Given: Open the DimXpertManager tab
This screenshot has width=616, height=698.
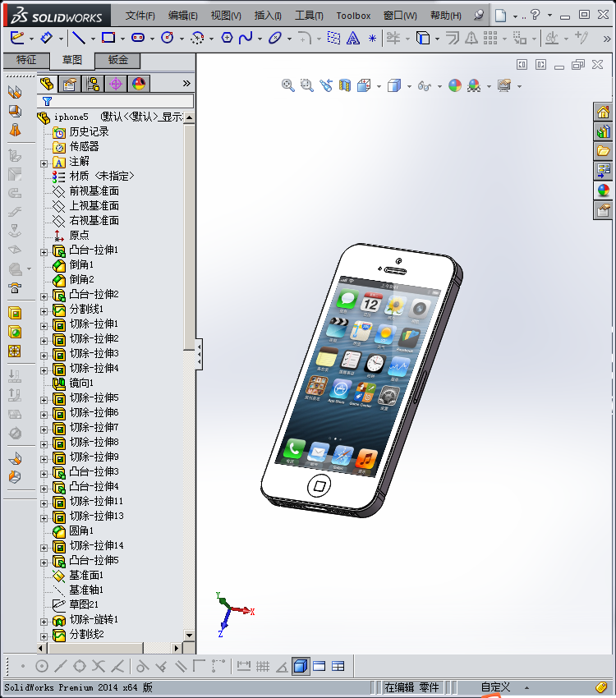Looking at the screenshot, I should click(116, 84).
